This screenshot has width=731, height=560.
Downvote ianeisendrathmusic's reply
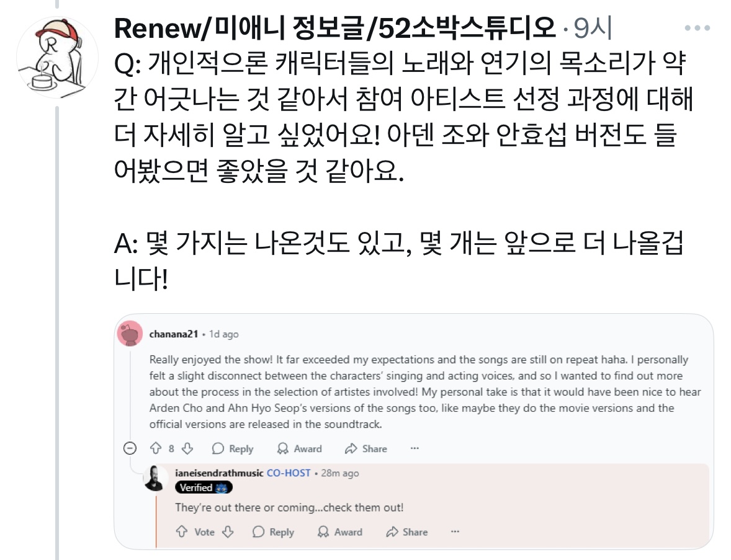[228, 531]
